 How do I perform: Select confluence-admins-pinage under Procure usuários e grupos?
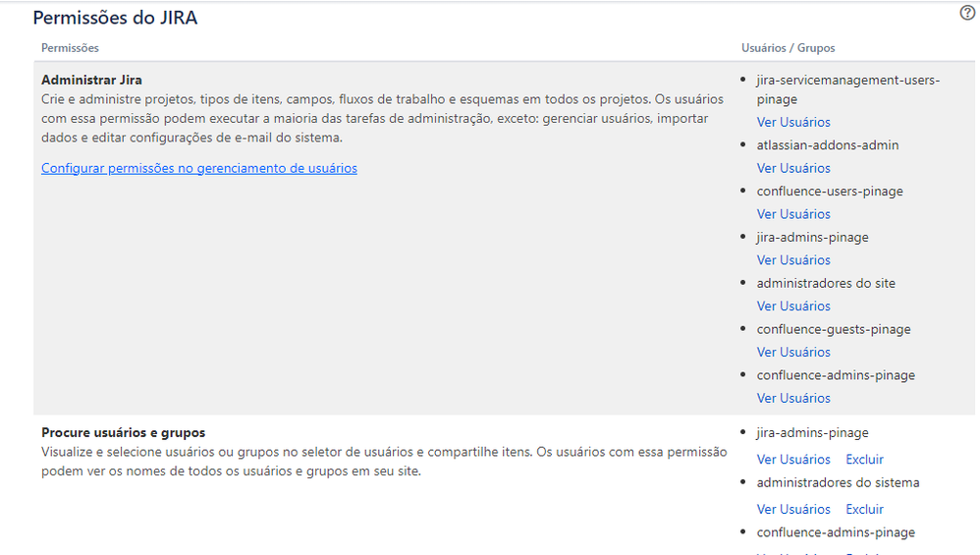[x=836, y=532]
